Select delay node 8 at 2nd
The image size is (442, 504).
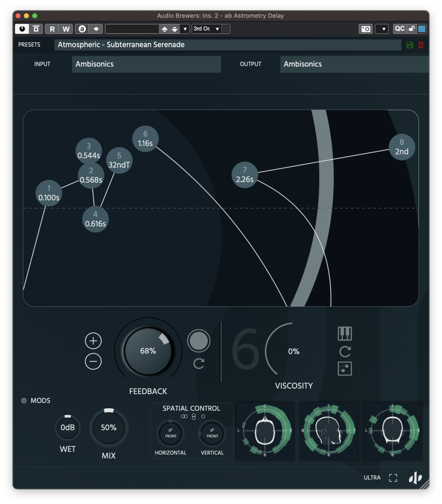pyautogui.click(x=402, y=147)
